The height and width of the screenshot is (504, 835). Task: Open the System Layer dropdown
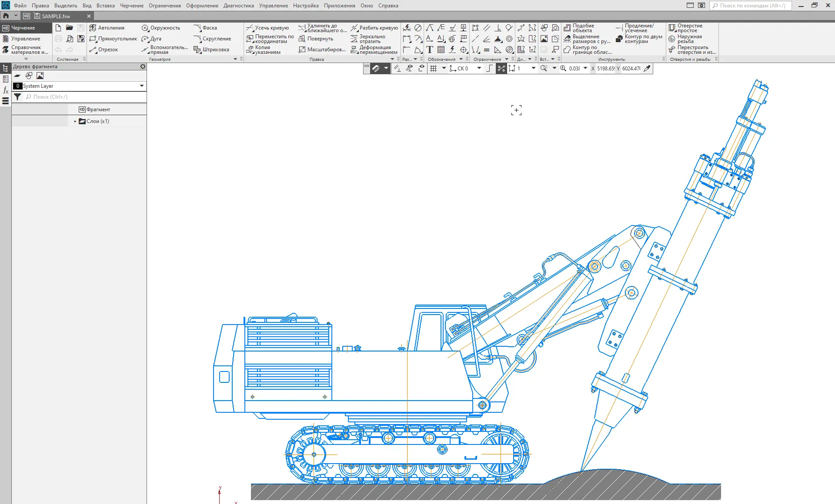coord(141,86)
